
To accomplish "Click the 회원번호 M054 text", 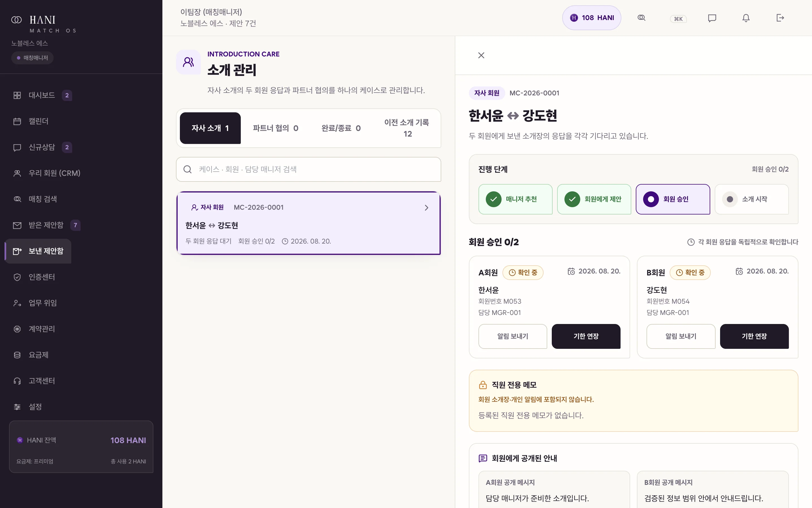I will [668, 301].
